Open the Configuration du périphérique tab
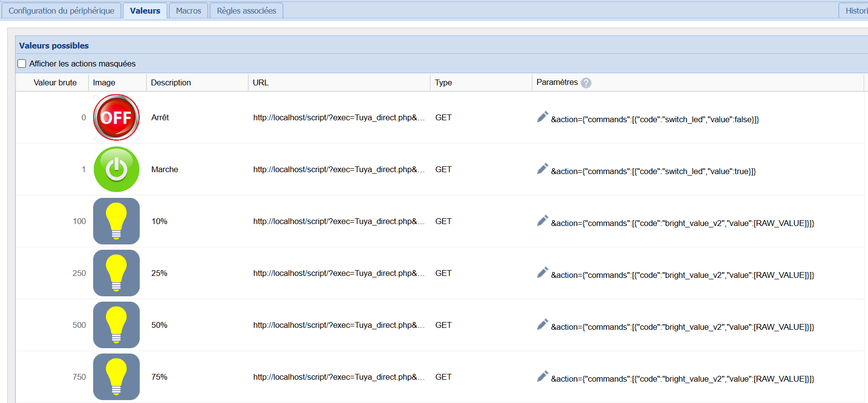868x403 pixels. click(x=61, y=11)
